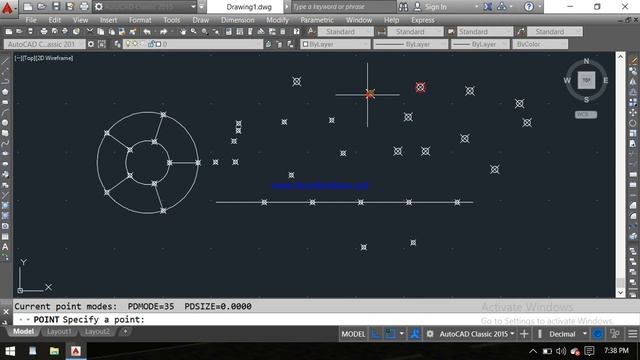
Task: Open the Draw menu
Action: point(200,20)
